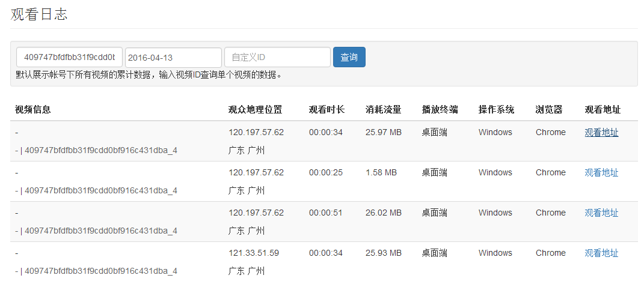Select the 观看时长 column header
This screenshot has height=281, width=644.
pyautogui.click(x=327, y=110)
